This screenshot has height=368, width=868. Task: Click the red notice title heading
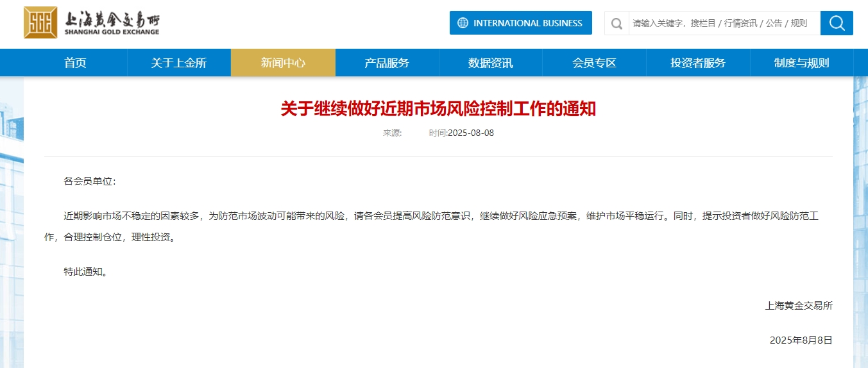[438, 109]
